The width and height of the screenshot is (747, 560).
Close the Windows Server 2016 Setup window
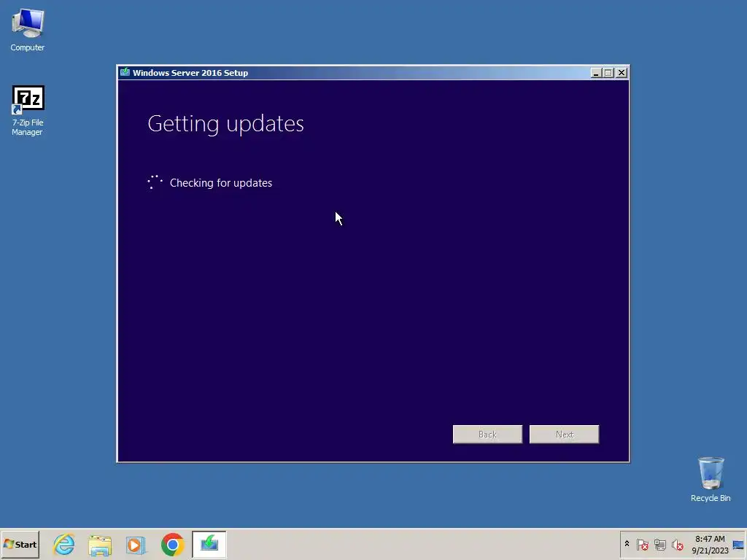click(622, 73)
